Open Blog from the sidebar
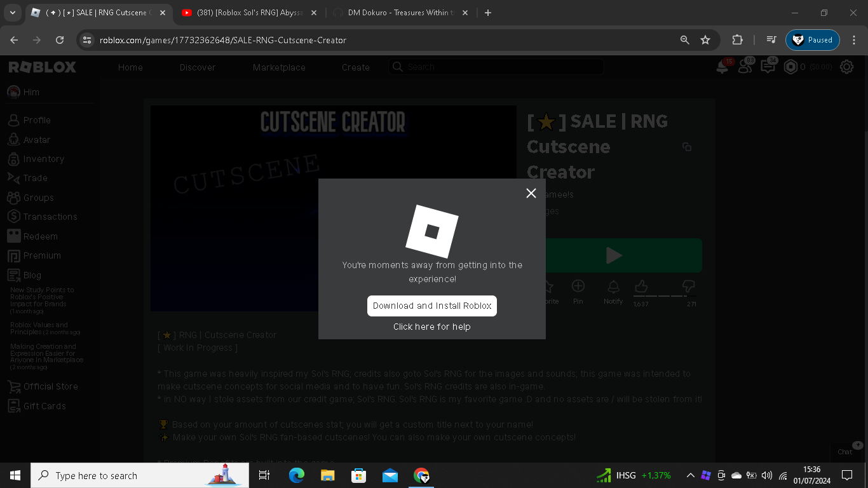Viewport: 868px width, 488px height. coord(24,275)
